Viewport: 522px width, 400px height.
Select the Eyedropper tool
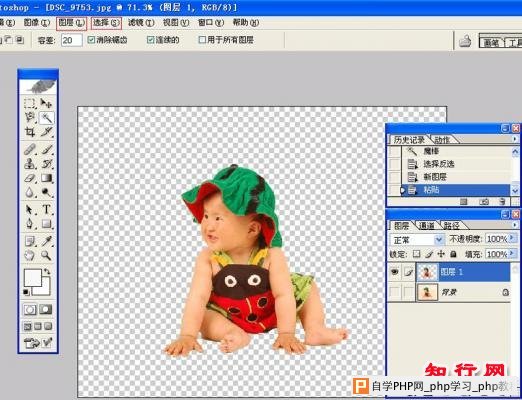46,241
